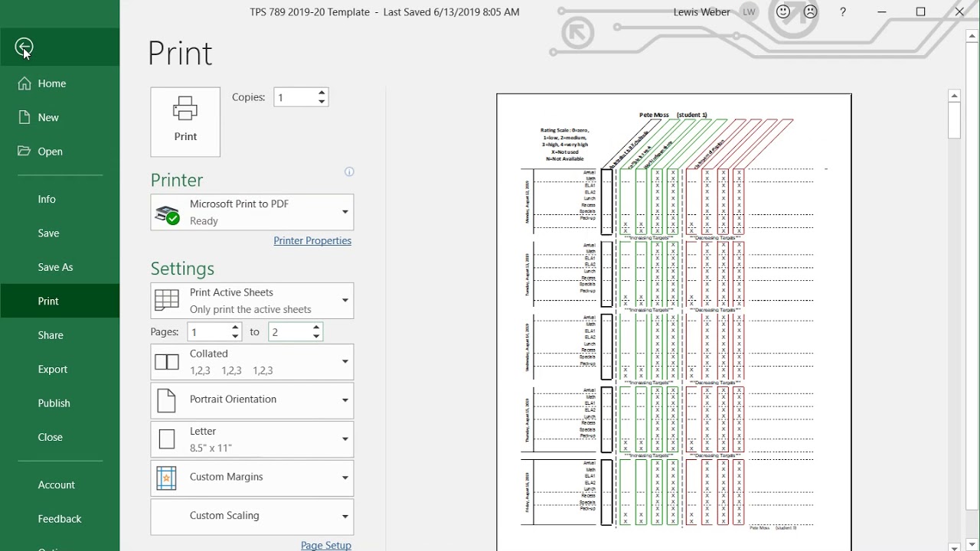Click the Home icon in sidebar

point(24,83)
